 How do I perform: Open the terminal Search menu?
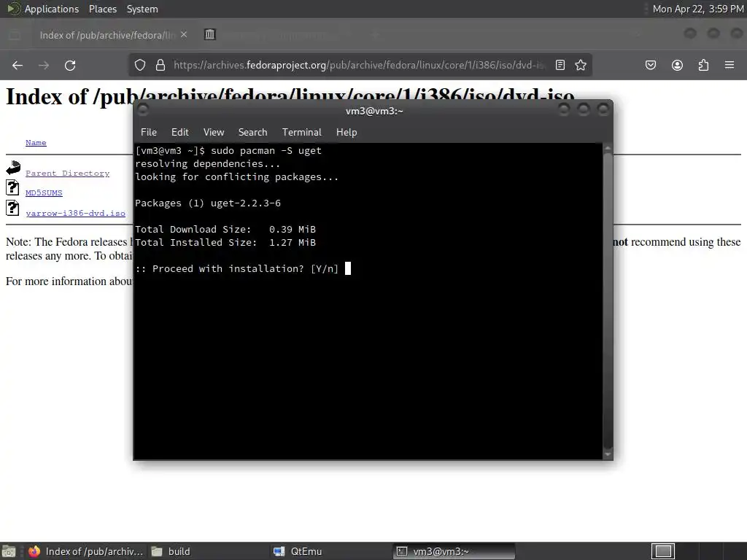(252, 133)
